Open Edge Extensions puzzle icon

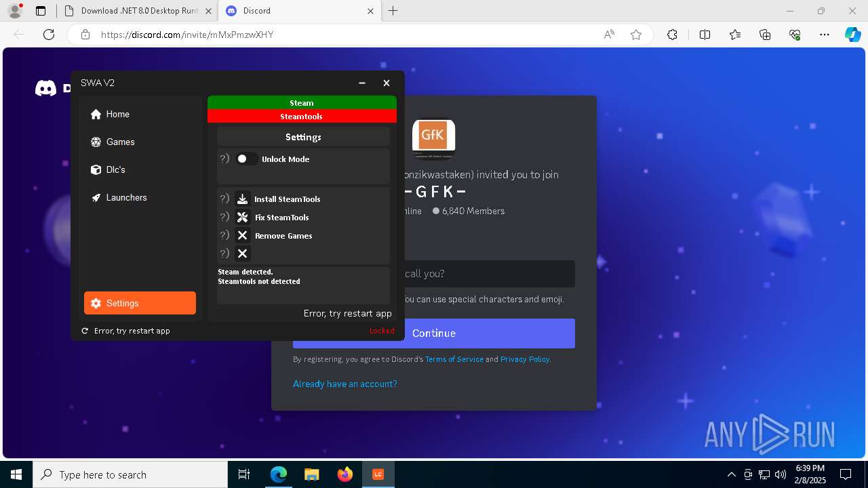coord(672,35)
